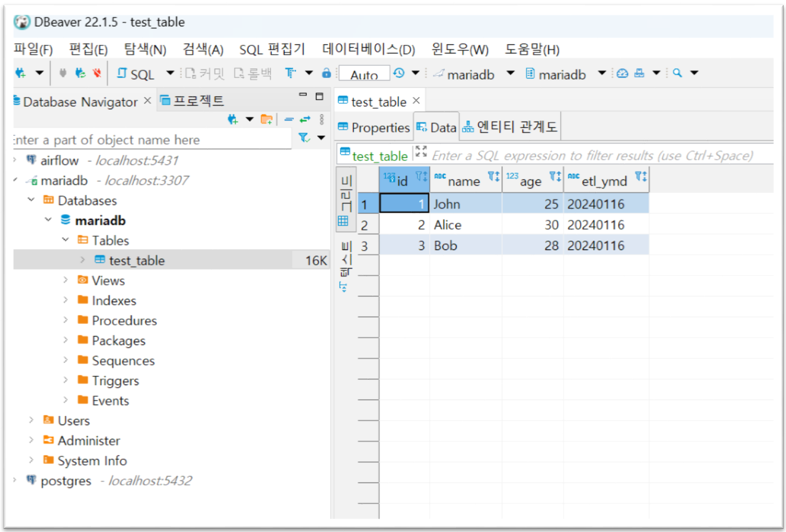Click the 롤백 (Rollback) button
This screenshot has height=532, width=786.
pyautogui.click(x=252, y=74)
